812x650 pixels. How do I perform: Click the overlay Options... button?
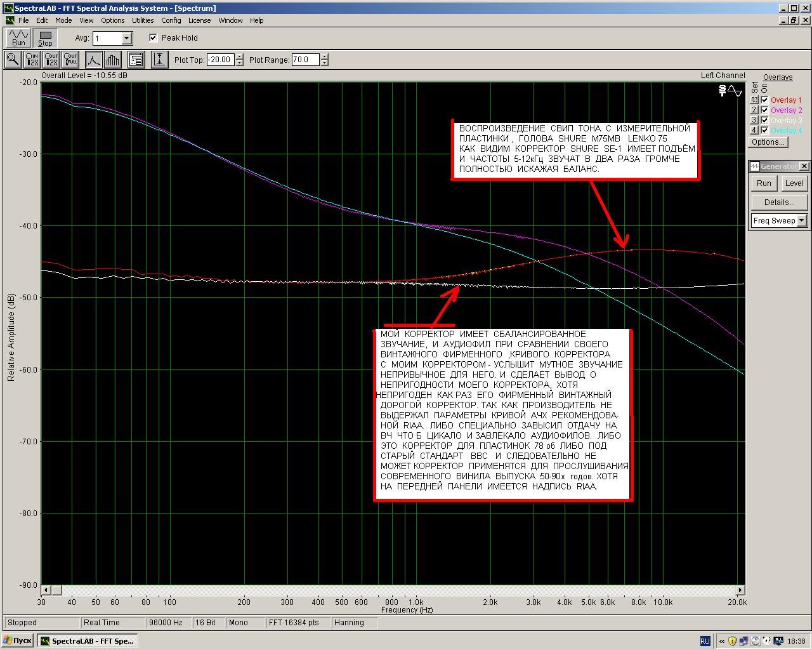(768, 142)
